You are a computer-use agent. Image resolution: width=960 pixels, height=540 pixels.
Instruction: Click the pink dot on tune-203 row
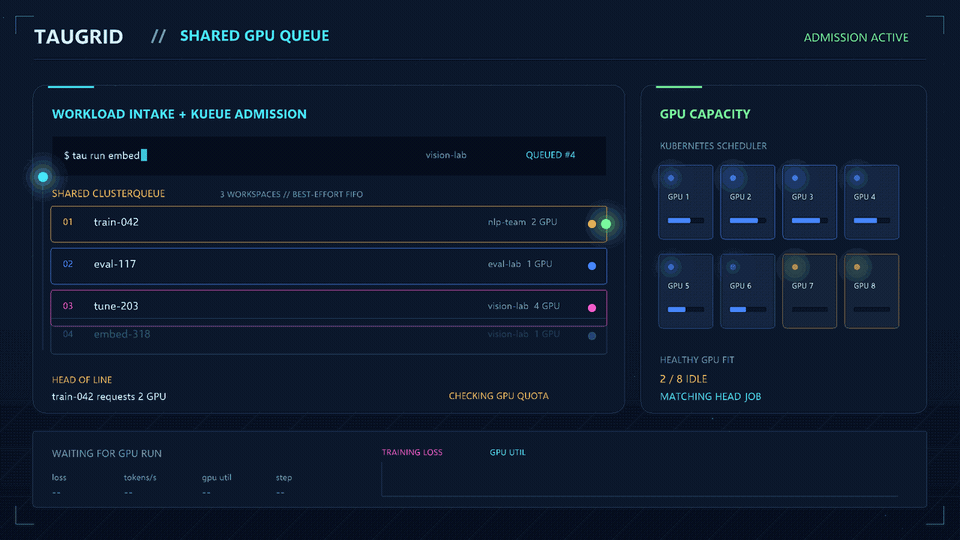point(592,308)
